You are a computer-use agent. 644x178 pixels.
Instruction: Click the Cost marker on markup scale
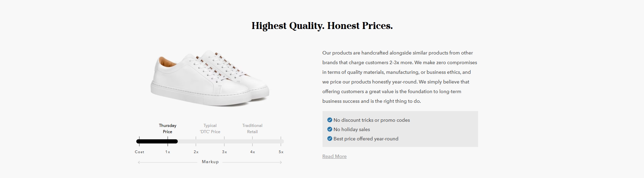[x=139, y=152]
